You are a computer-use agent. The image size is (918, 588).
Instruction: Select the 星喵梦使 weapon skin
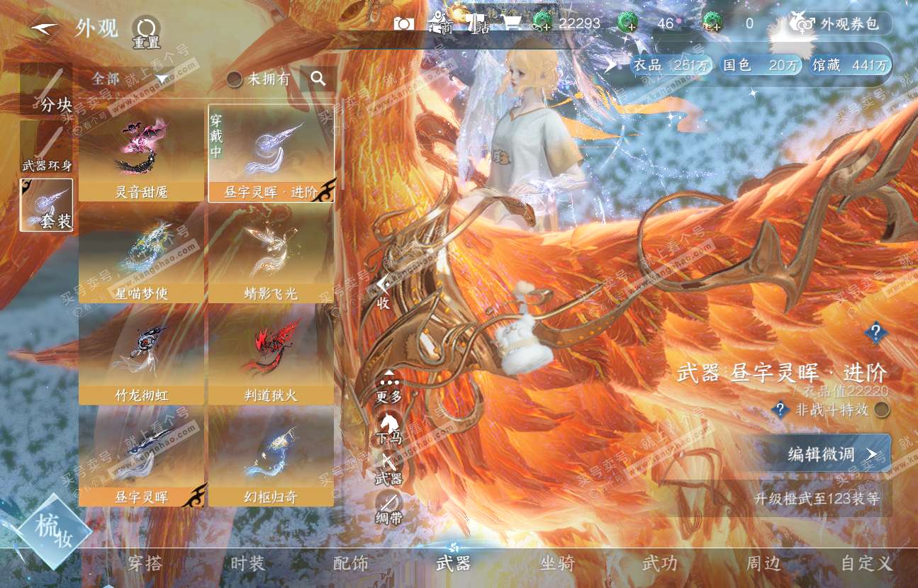click(142, 255)
